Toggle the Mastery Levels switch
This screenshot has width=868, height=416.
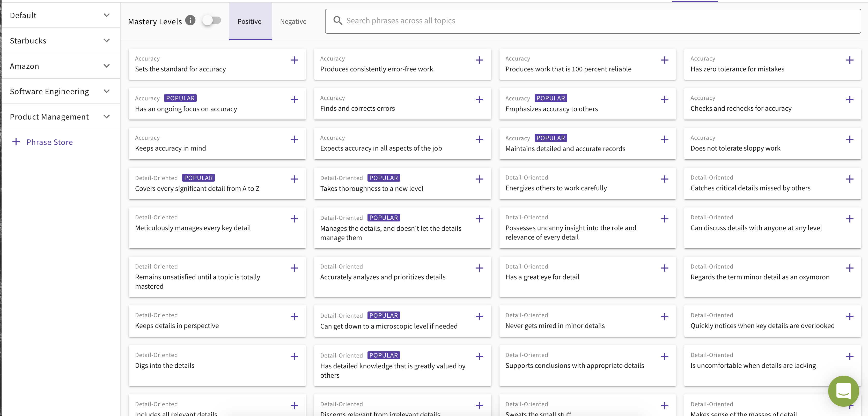[212, 20]
